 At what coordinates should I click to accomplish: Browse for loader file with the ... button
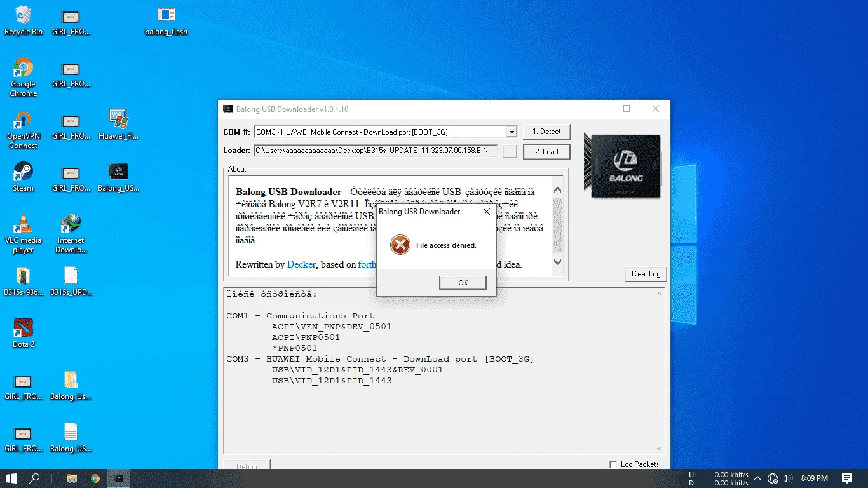[510, 151]
